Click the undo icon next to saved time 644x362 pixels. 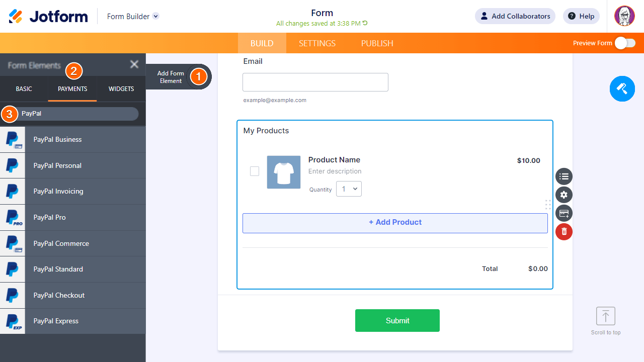[365, 24]
